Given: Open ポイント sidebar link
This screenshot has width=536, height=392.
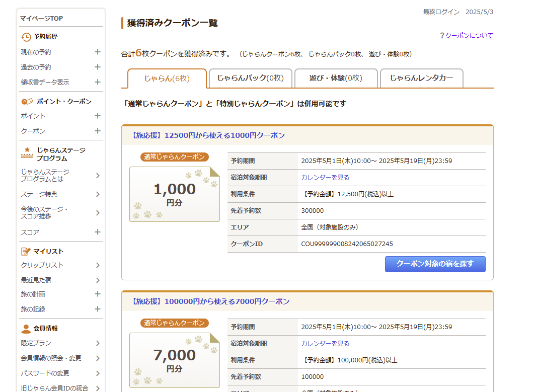Looking at the screenshot, I should [x=33, y=116].
